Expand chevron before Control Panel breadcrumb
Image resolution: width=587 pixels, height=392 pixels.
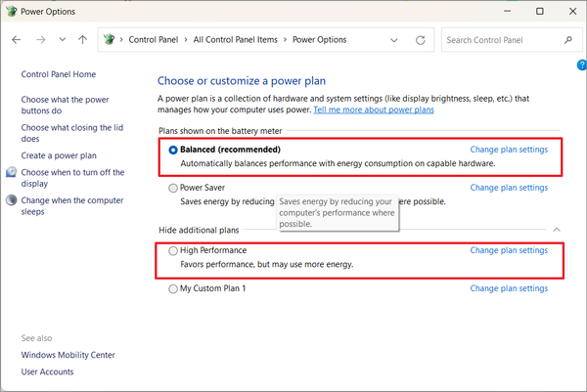(x=121, y=40)
